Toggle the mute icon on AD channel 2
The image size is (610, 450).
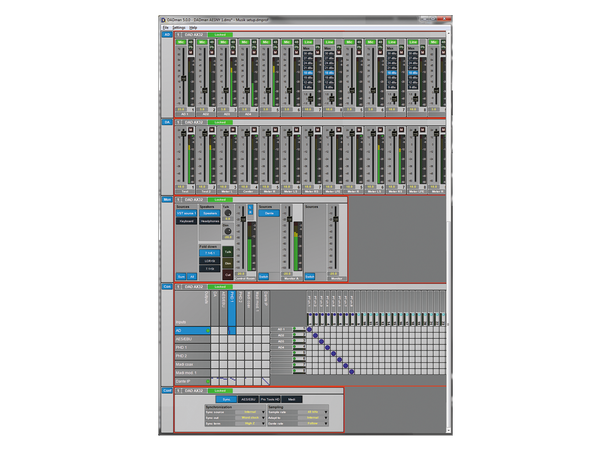point(212,52)
